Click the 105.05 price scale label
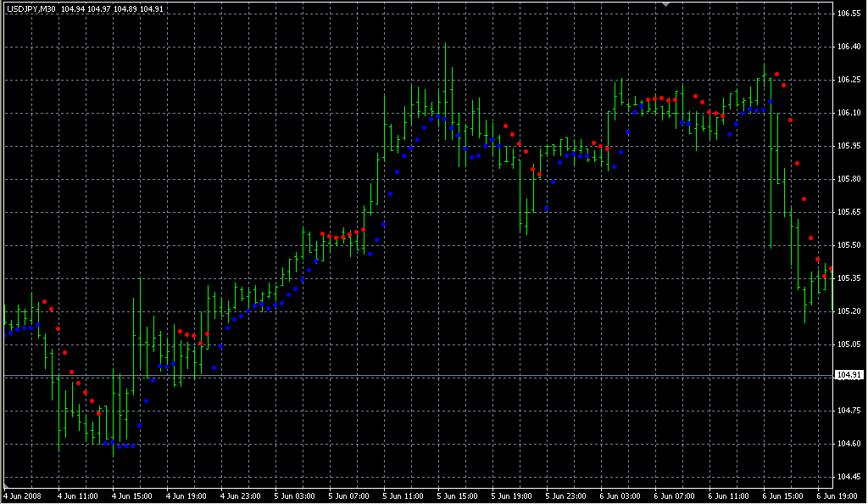The height and width of the screenshot is (504, 868). click(x=849, y=344)
